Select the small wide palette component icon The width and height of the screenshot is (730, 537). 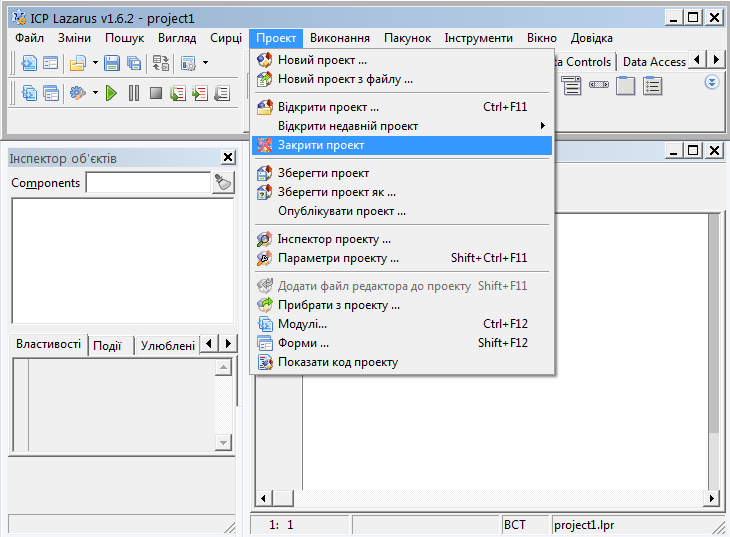(599, 85)
